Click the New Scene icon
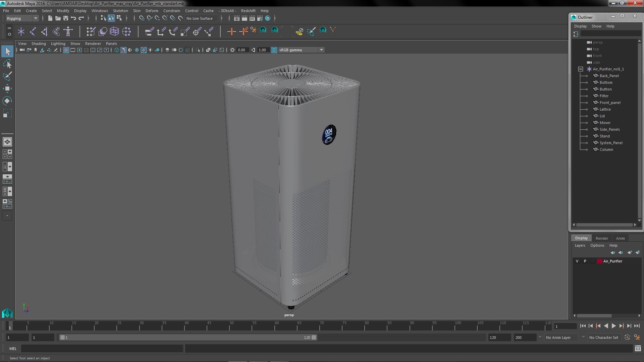 [x=50, y=18]
